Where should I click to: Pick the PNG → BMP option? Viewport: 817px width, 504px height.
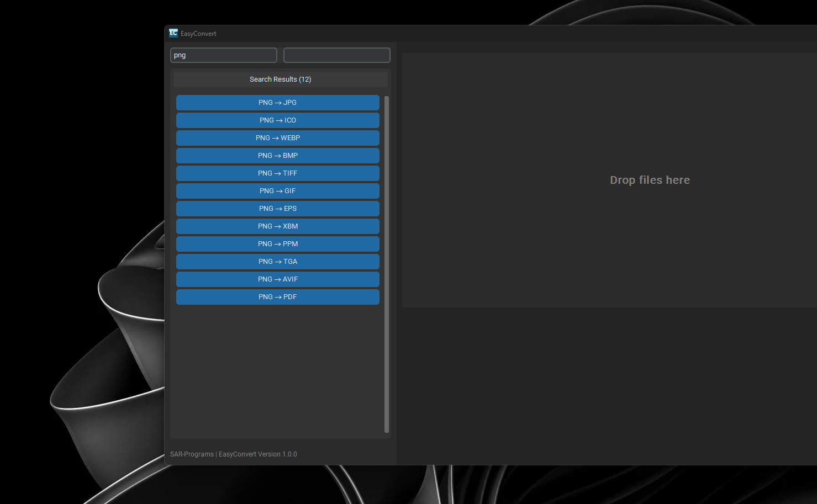277,156
